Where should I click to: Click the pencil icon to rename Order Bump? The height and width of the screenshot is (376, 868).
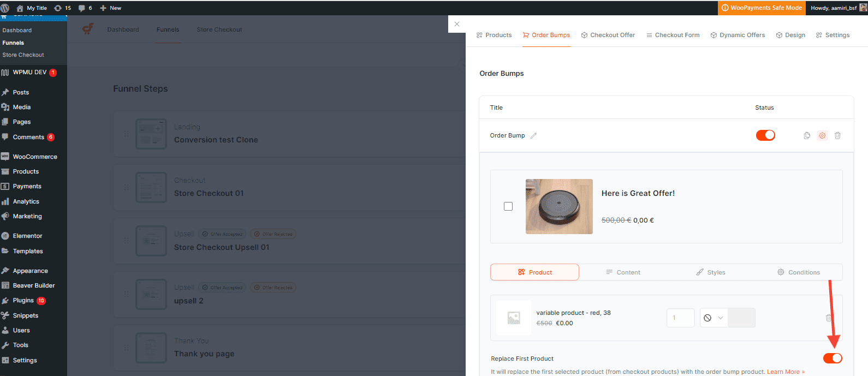[x=533, y=136]
